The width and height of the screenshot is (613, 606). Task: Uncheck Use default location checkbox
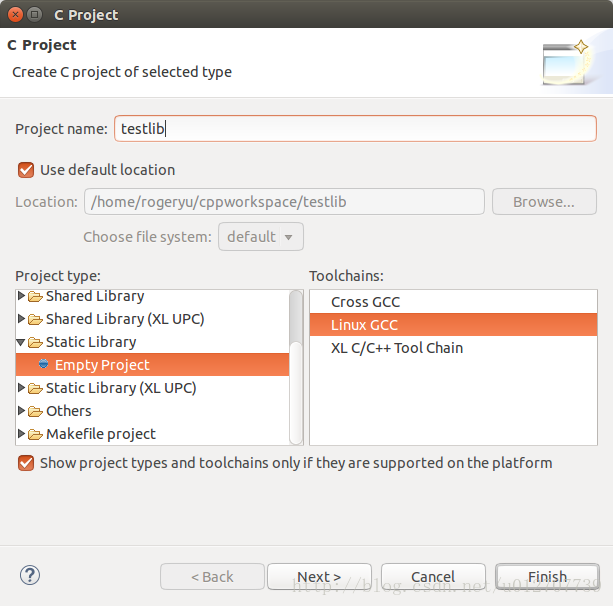[26, 170]
